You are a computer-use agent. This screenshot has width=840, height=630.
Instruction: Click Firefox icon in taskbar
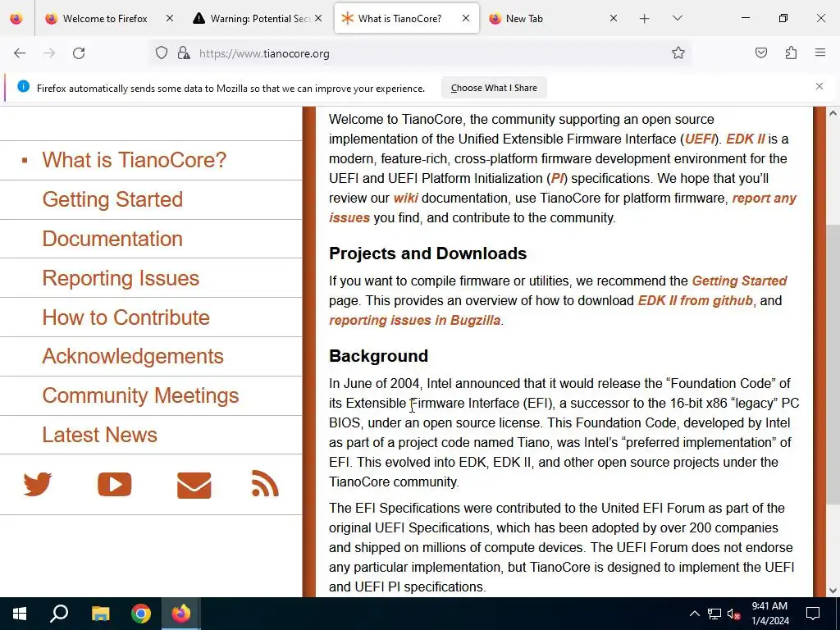click(181, 614)
